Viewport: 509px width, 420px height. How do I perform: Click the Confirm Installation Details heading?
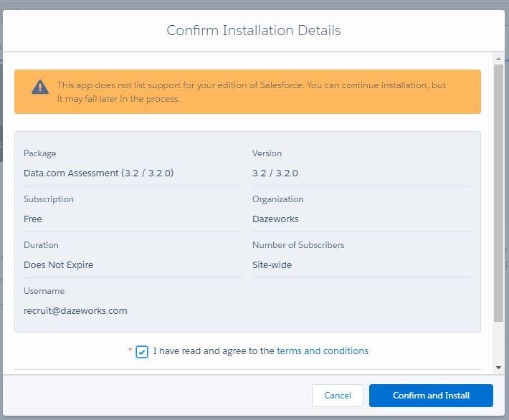pos(254,31)
